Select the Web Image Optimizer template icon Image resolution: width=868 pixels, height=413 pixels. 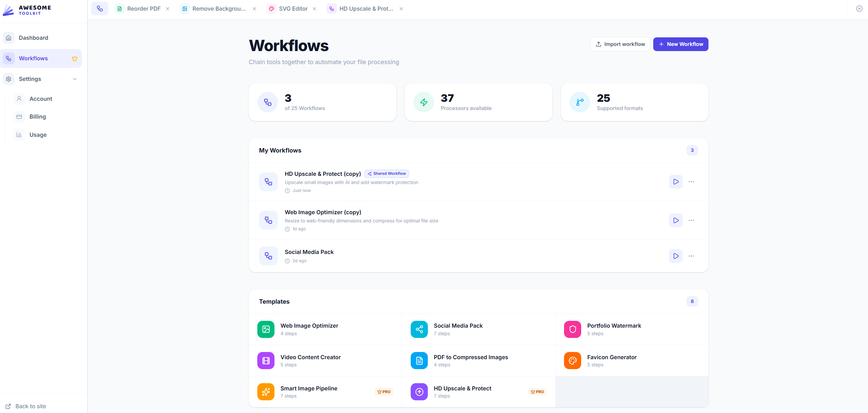click(266, 329)
